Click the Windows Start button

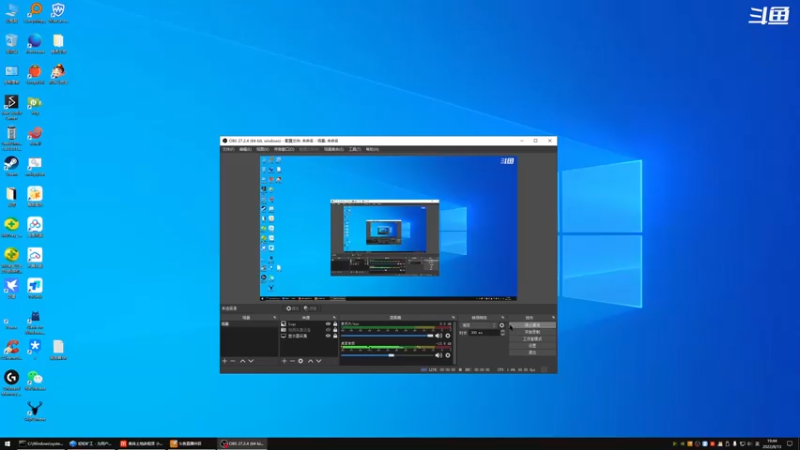[7, 443]
